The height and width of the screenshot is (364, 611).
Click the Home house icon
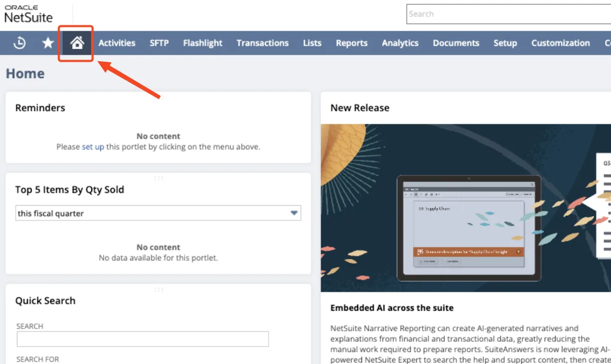click(x=77, y=43)
